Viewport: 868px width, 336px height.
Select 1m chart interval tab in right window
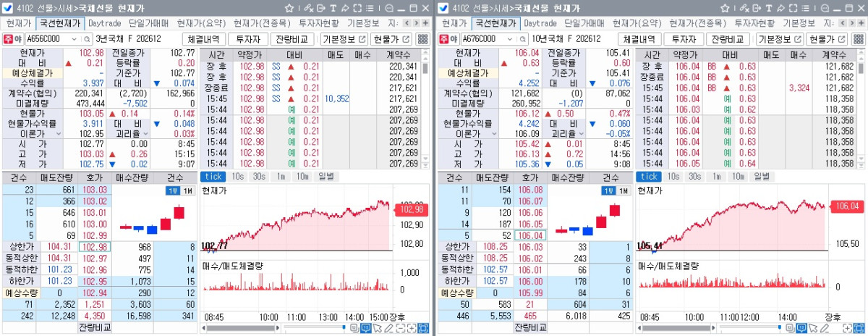(715, 176)
